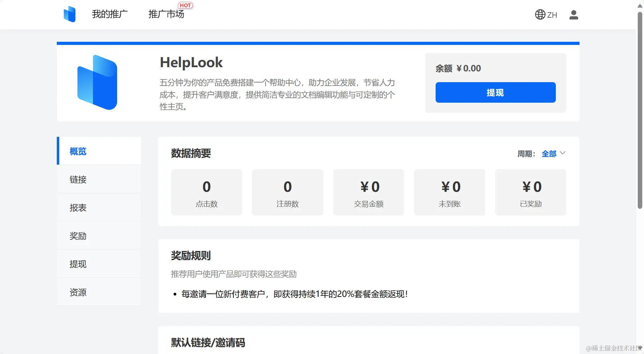Click the HOT badge on 推广市场
Viewport: 644px width, 354px height.
pos(185,5)
